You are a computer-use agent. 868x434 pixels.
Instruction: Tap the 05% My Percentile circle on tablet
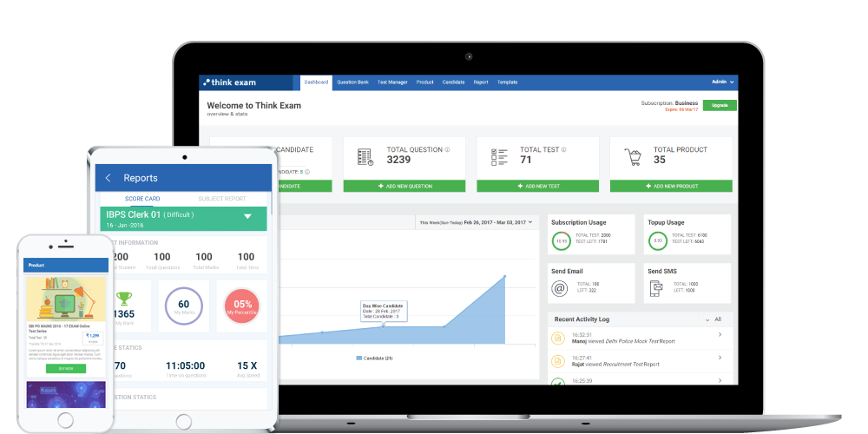[242, 306]
